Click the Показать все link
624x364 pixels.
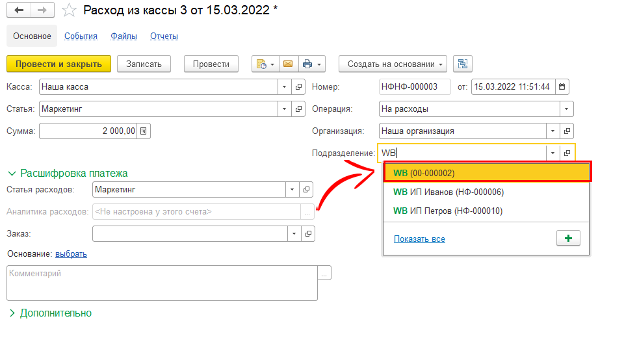tap(419, 239)
